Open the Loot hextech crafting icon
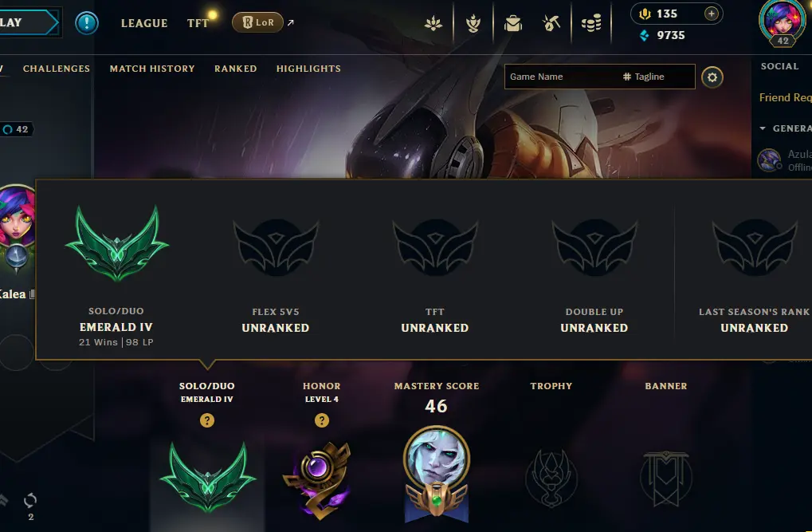The height and width of the screenshot is (532, 812). click(x=551, y=23)
